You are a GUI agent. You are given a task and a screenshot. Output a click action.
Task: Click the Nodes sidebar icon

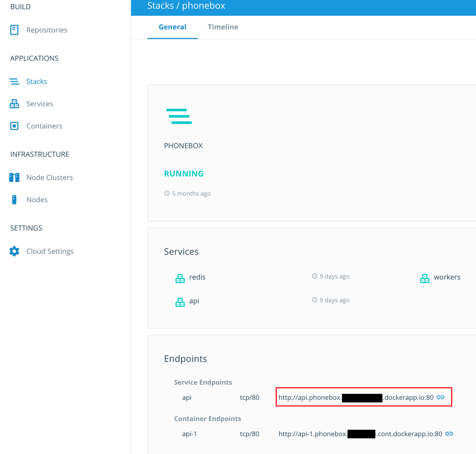click(x=15, y=200)
